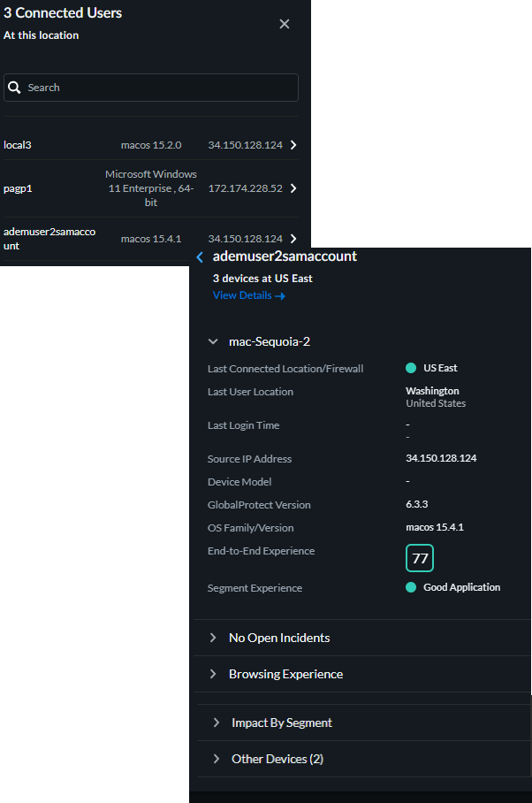Click the US East green status dot

[x=411, y=368]
